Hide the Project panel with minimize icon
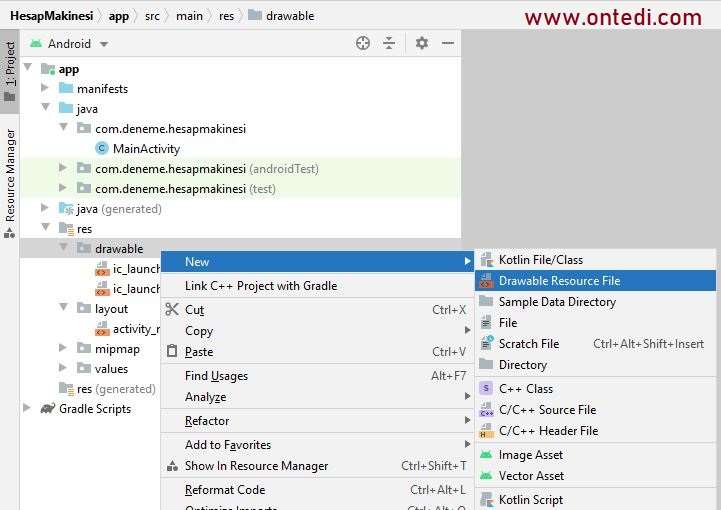The image size is (721, 510). tap(448, 43)
